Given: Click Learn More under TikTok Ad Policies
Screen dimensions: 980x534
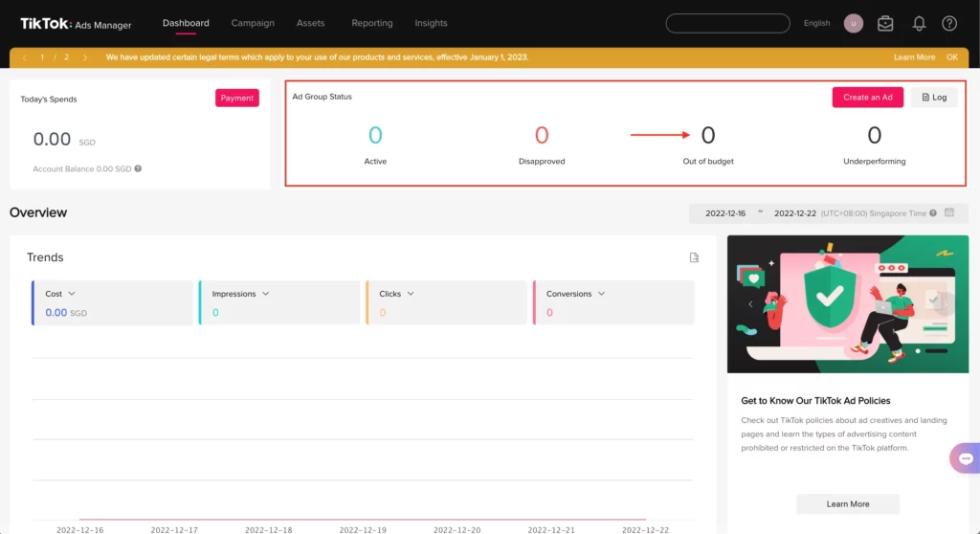Looking at the screenshot, I should click(x=847, y=503).
